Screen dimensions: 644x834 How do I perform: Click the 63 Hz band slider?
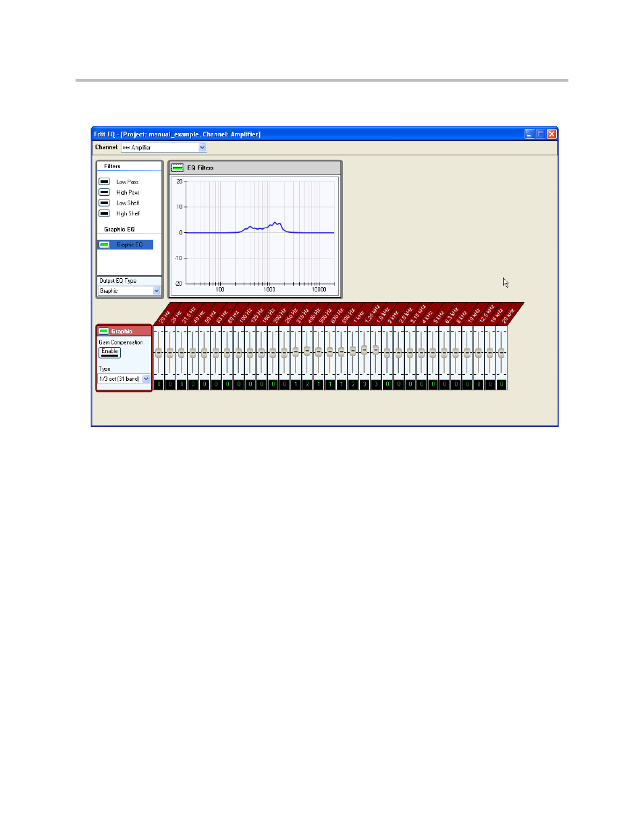(x=216, y=353)
